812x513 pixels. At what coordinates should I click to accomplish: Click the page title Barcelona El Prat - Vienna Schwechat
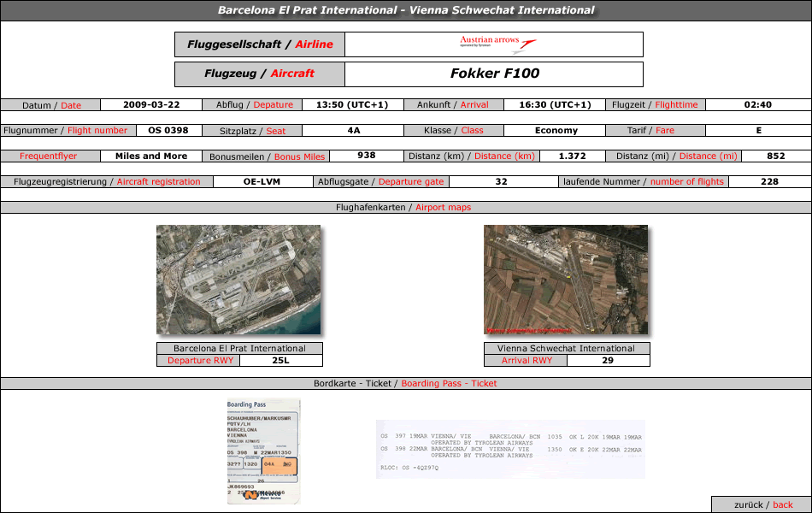(x=406, y=10)
